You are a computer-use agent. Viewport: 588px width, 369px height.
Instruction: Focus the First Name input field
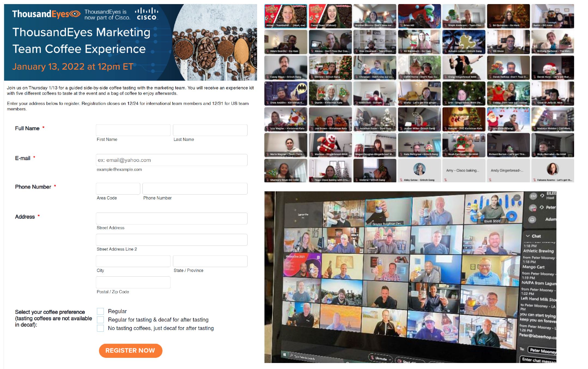(133, 130)
